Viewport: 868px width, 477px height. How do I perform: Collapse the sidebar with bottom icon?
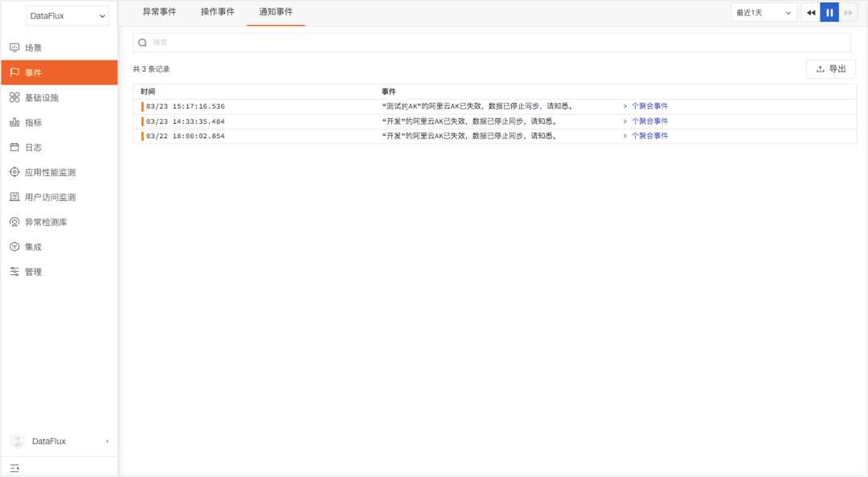pos(14,469)
